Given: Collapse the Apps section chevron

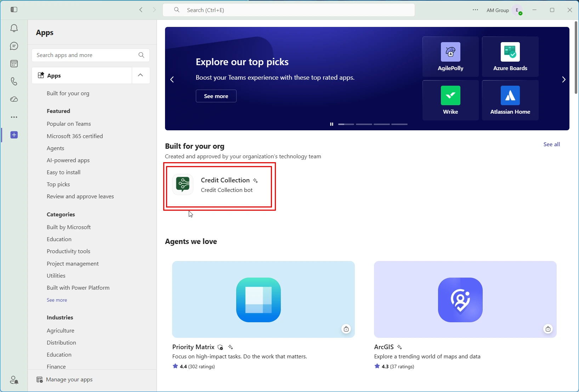Looking at the screenshot, I should click(141, 75).
